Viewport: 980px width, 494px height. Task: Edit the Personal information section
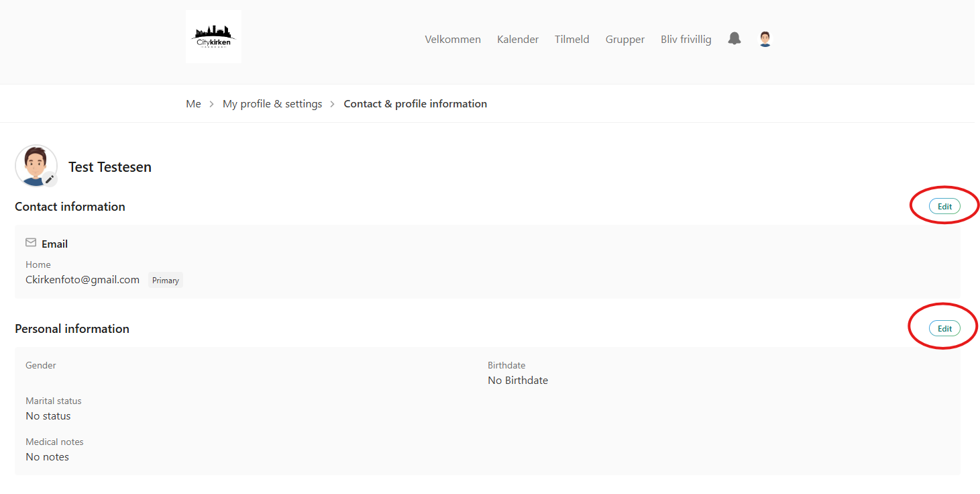point(944,329)
